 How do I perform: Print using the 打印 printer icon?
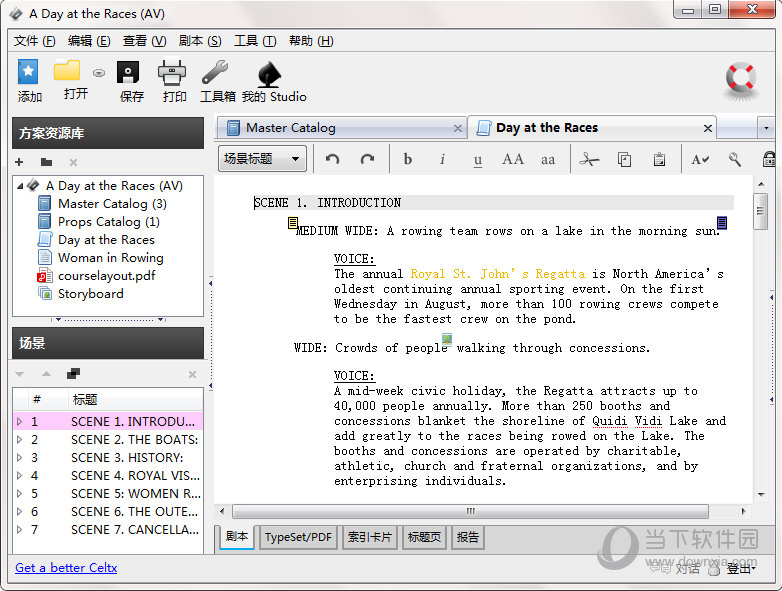[172, 73]
